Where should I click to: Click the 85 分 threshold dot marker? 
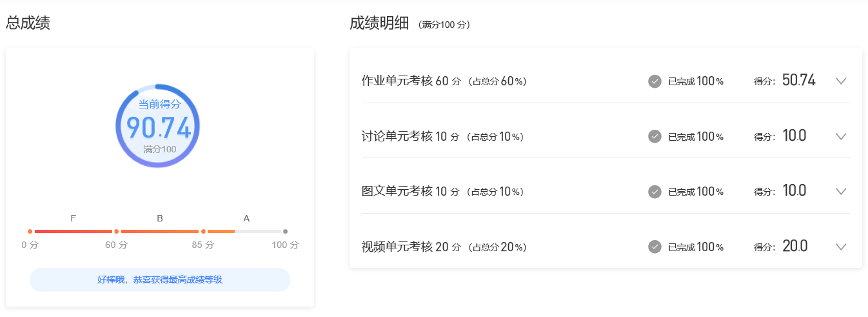pos(203,231)
